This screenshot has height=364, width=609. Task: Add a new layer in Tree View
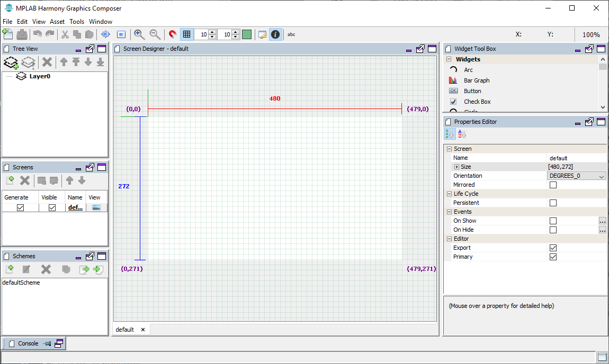11,62
